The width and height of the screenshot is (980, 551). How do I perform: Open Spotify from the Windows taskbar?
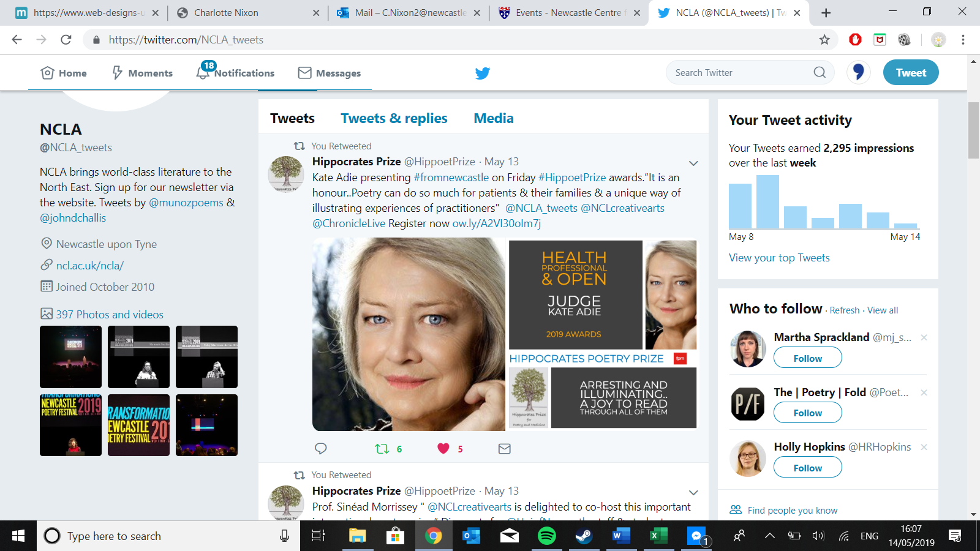point(546,536)
